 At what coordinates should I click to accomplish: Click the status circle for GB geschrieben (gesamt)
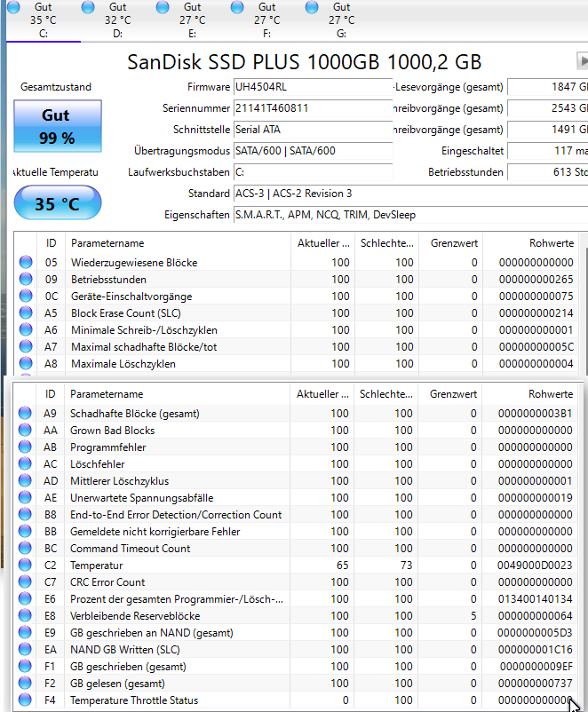[25, 666]
